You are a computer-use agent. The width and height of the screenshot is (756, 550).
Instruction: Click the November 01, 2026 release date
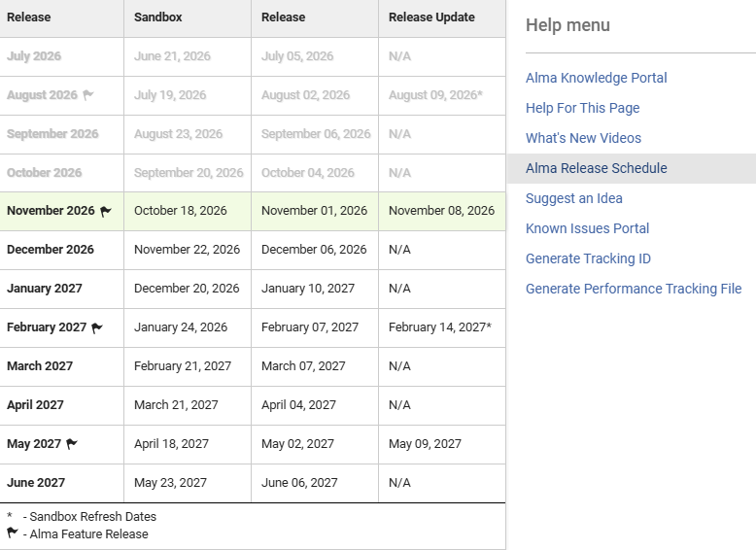coord(315,211)
